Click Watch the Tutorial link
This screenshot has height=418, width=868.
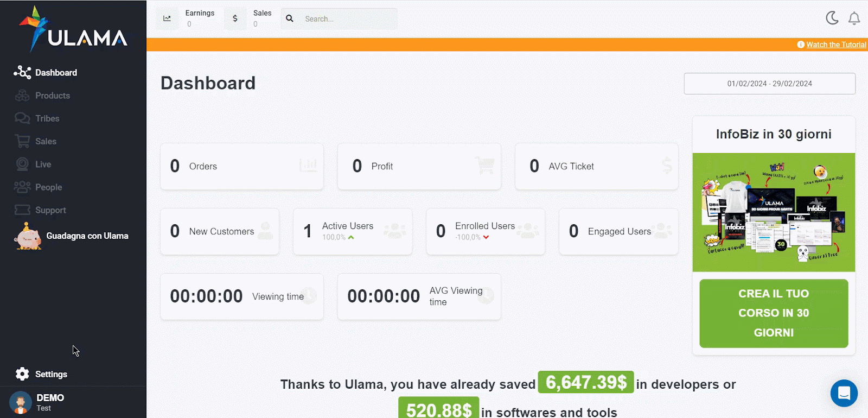pos(837,45)
